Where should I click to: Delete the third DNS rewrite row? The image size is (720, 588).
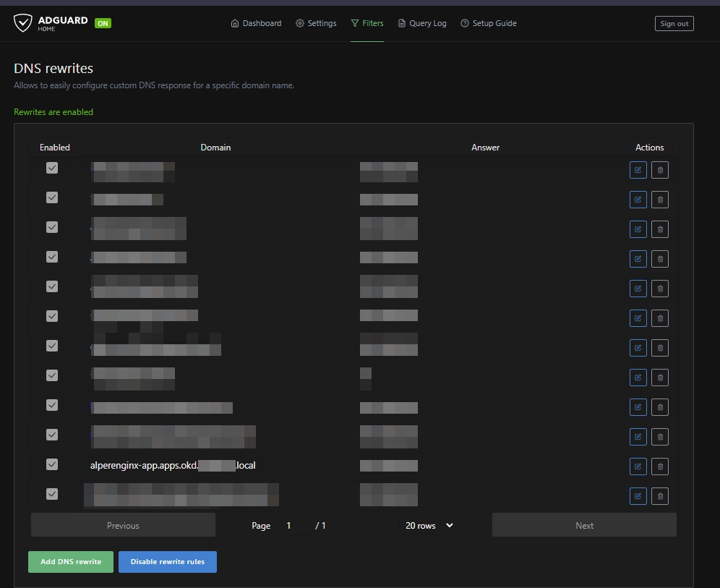point(660,229)
